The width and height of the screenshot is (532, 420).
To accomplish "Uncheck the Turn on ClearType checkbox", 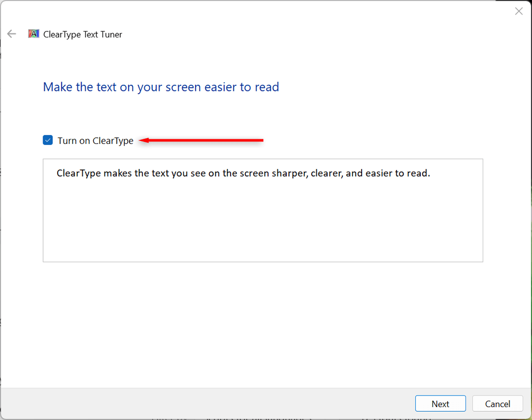I will pos(48,140).
